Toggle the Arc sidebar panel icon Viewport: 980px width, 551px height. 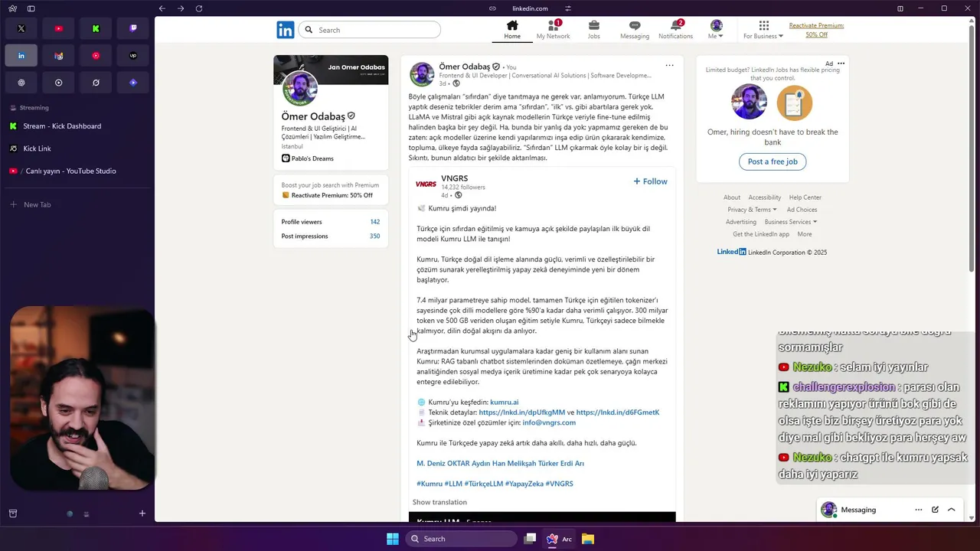(x=31, y=8)
